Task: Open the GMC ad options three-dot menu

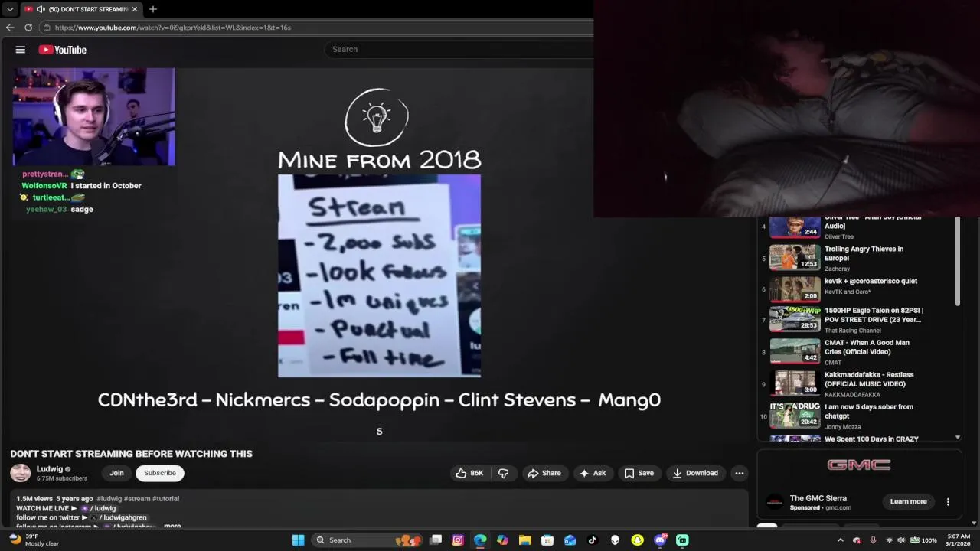Action: pos(948,502)
